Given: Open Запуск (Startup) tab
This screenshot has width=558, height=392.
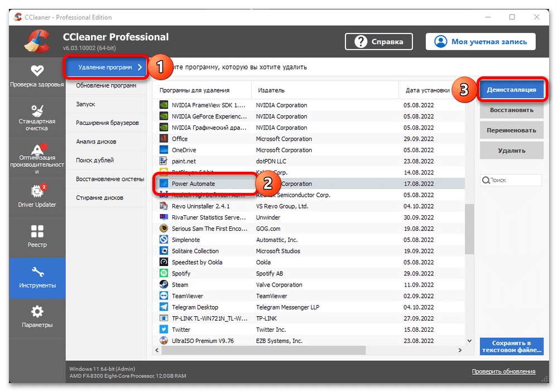Looking at the screenshot, I should pos(106,104).
